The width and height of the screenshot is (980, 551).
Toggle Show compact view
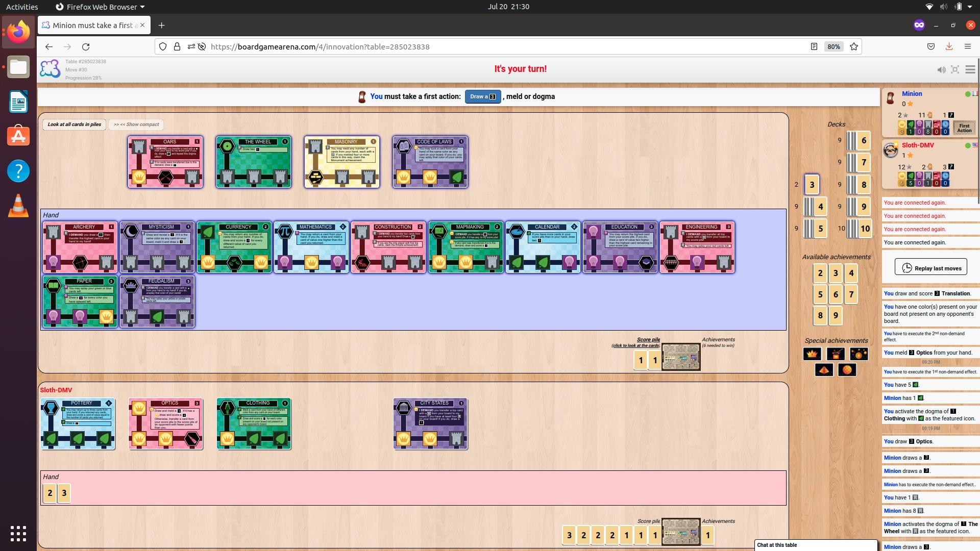136,124
